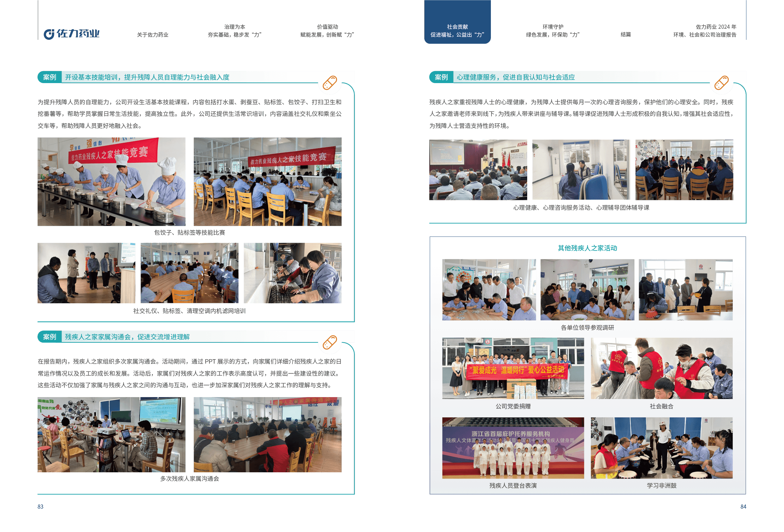The height and width of the screenshot is (532, 784).
Task: Click pill icon beside mental health case
Action: pos(721,83)
